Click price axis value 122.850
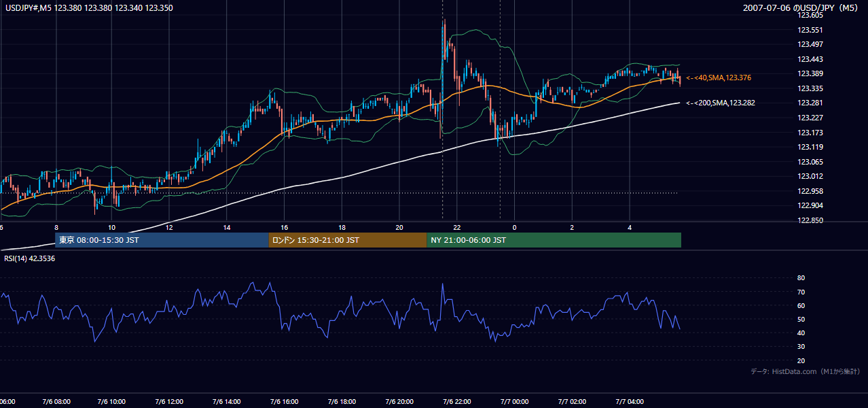This screenshot has height=408, width=868. click(810, 220)
